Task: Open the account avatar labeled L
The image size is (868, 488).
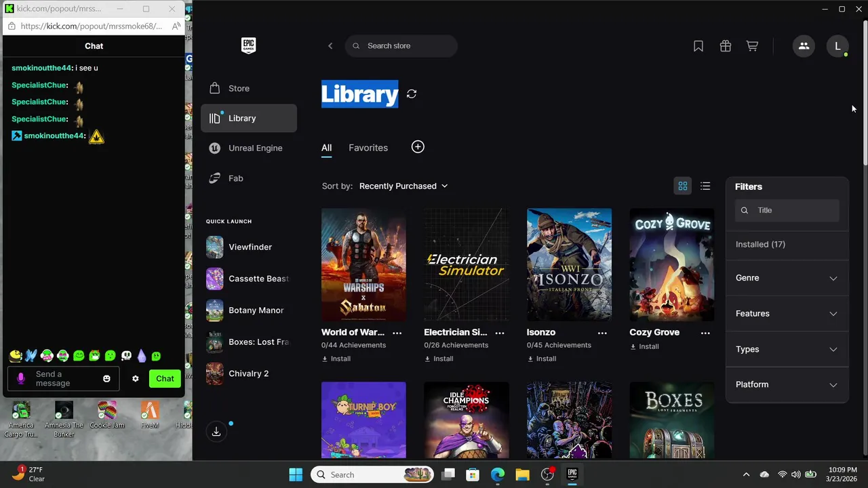Action: click(837, 46)
